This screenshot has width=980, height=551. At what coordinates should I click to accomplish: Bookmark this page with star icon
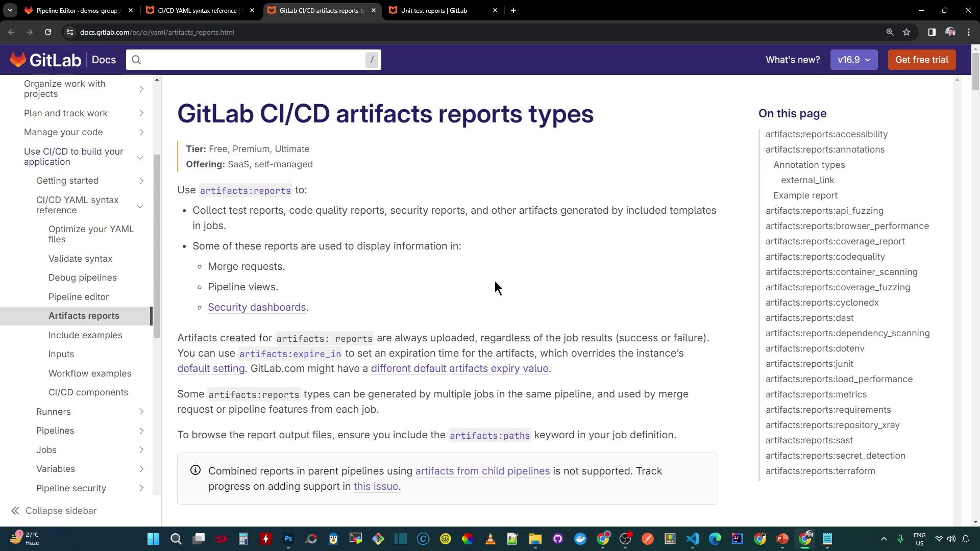[x=906, y=32]
